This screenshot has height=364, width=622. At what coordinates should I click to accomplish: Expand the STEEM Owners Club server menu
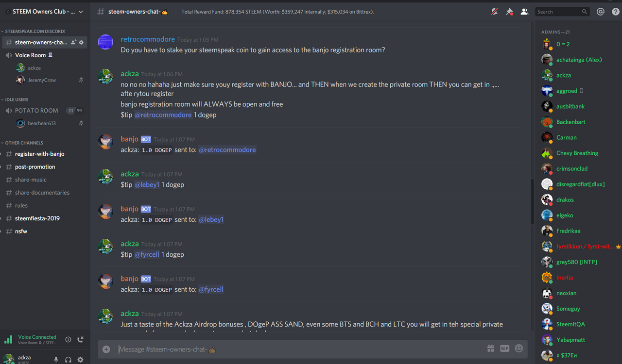tap(45, 12)
